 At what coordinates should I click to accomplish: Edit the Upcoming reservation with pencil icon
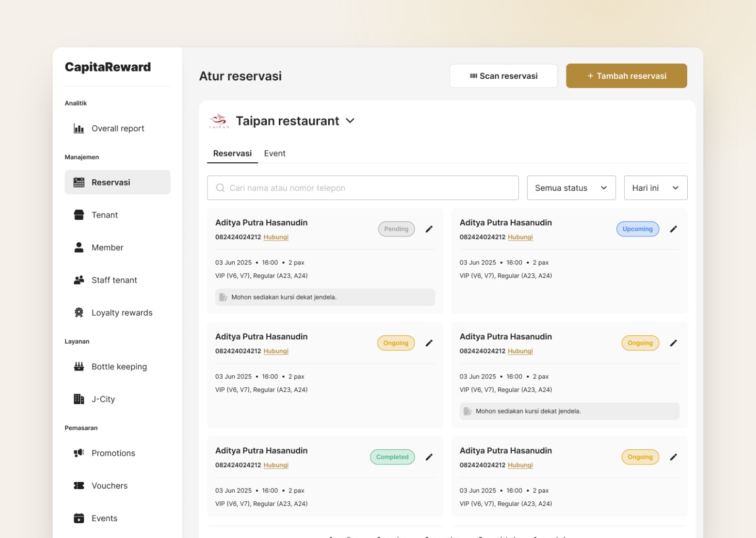pyautogui.click(x=674, y=229)
